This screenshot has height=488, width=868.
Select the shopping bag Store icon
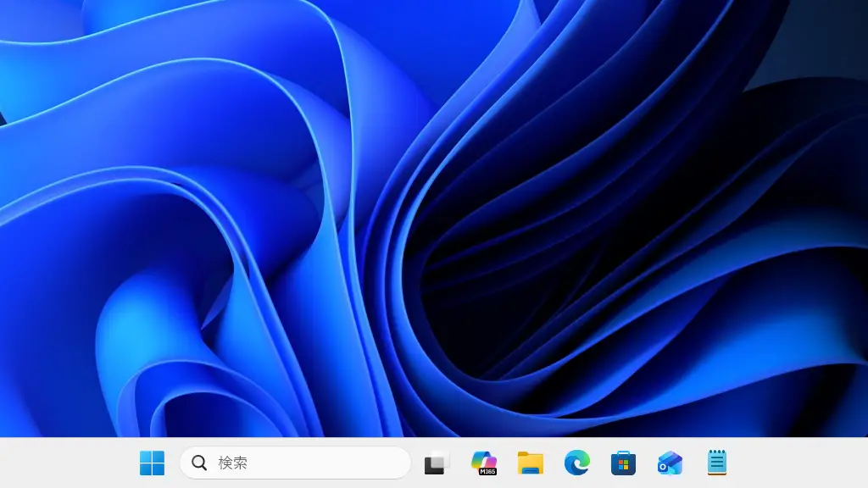(x=623, y=463)
